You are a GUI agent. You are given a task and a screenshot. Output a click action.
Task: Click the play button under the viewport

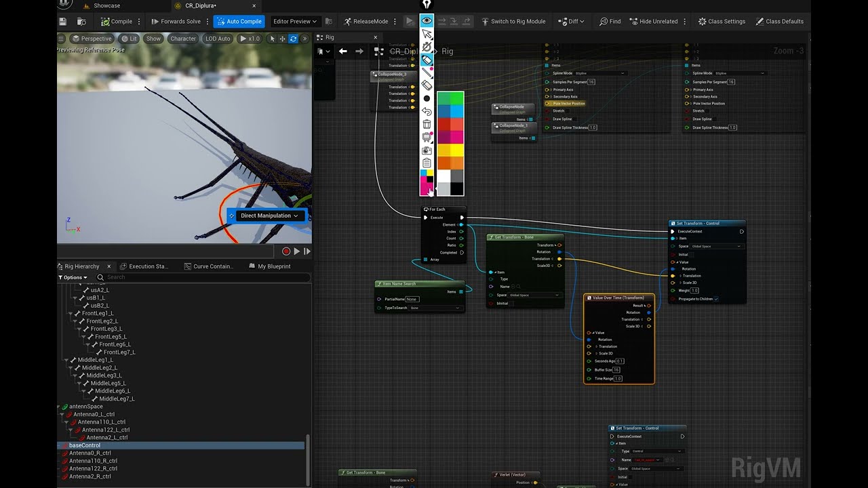click(297, 251)
